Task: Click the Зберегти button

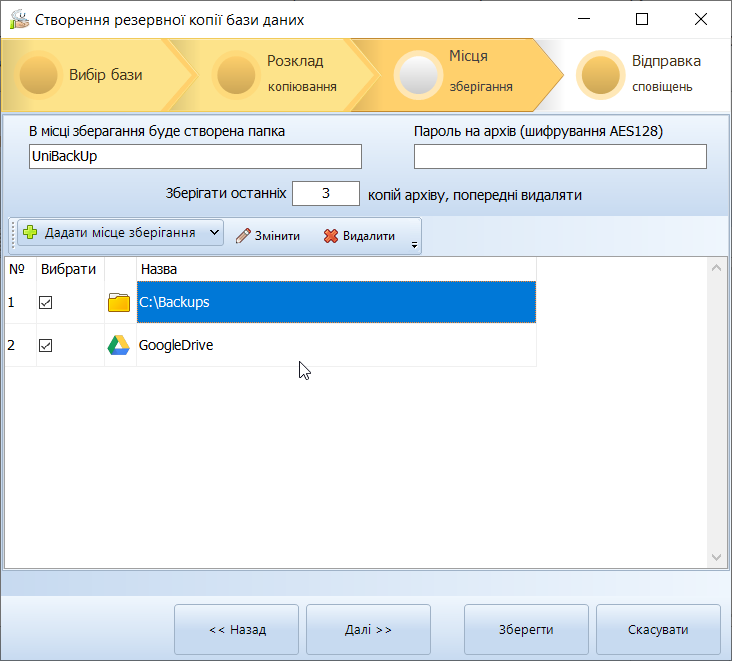Action: 526,630
